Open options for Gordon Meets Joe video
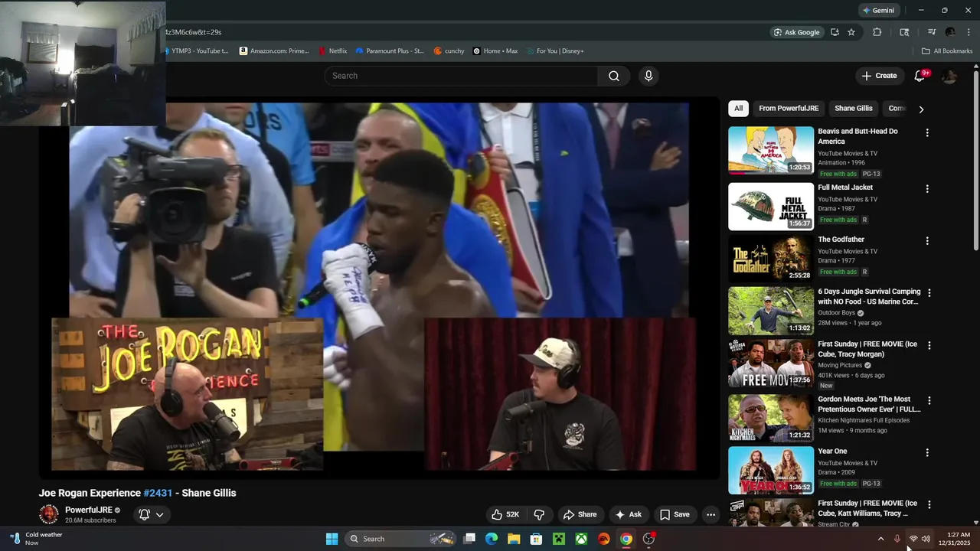 929,400
